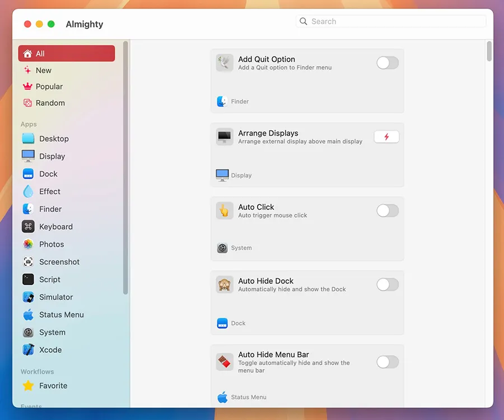Enable Auto Hide Menu Bar switch
The image size is (504, 420).
click(387, 362)
